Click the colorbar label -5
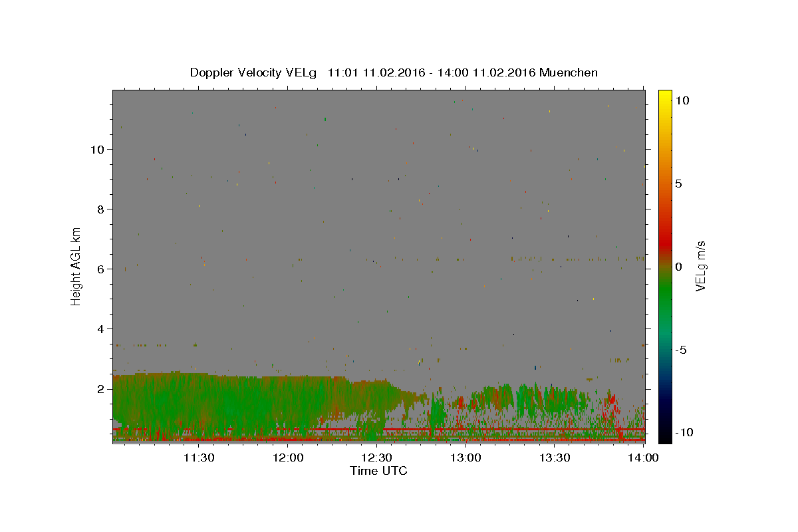Viewport: 798px width, 532px height. [681, 350]
